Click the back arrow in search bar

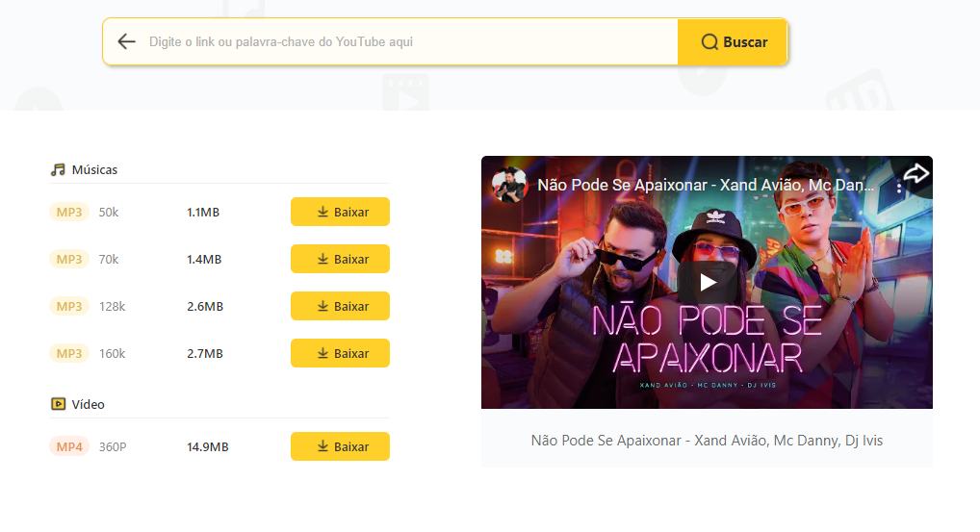126,41
